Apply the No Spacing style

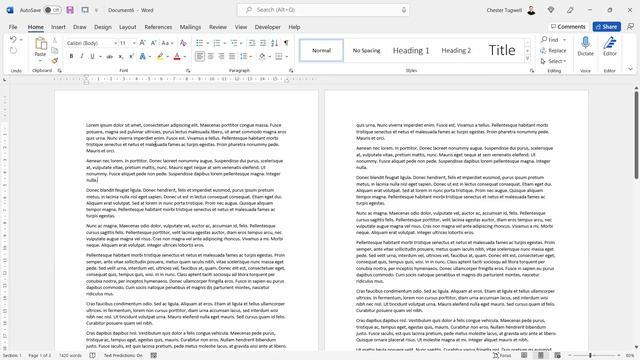[366, 51]
